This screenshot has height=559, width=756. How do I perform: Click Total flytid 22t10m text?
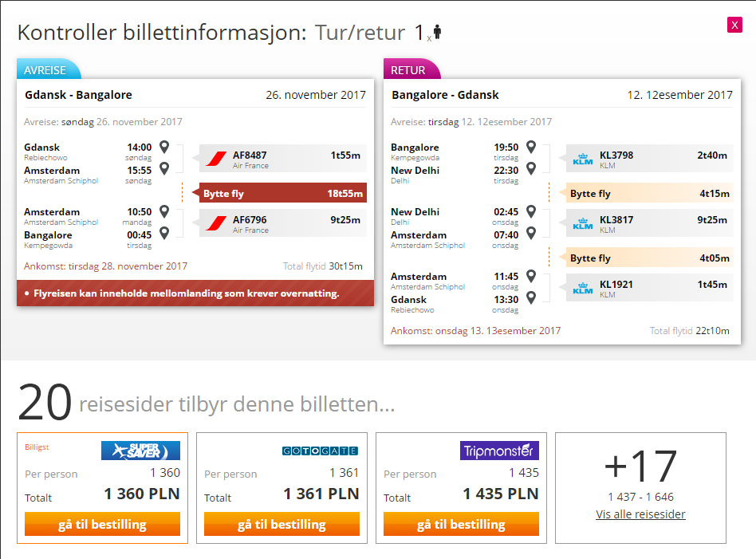click(x=690, y=331)
